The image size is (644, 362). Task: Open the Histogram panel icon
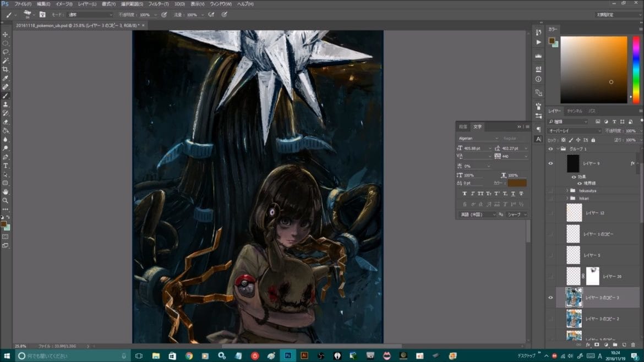(x=538, y=56)
